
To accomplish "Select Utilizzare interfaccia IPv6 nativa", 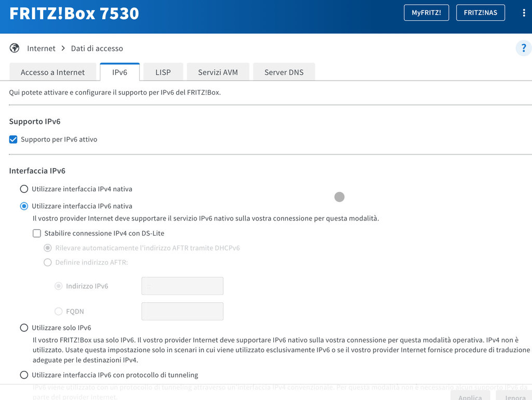I will [x=24, y=206].
